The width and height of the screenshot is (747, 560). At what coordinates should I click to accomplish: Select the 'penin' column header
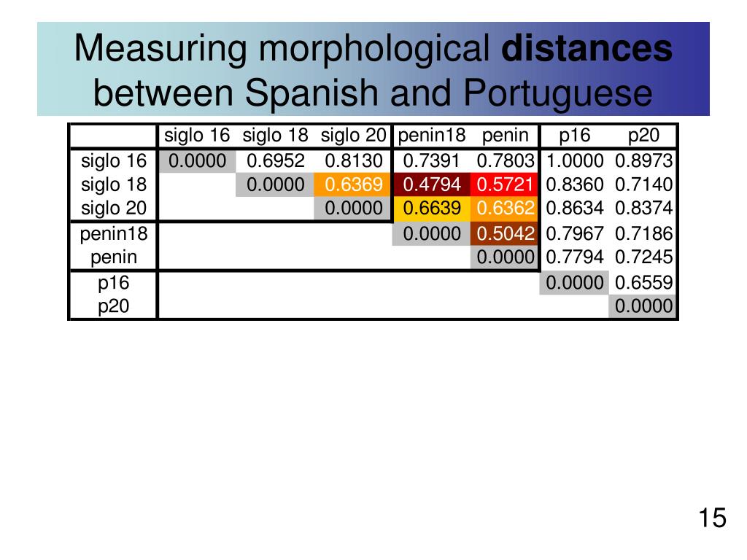(505, 136)
